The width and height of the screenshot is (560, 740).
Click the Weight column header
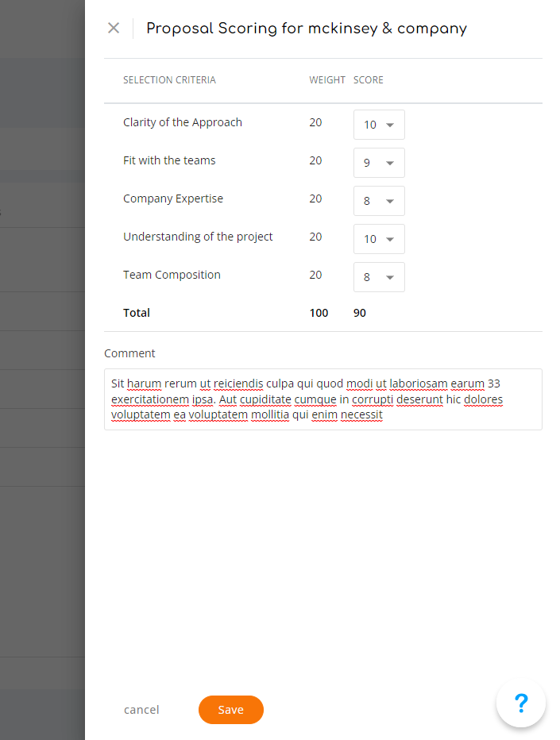(x=327, y=79)
